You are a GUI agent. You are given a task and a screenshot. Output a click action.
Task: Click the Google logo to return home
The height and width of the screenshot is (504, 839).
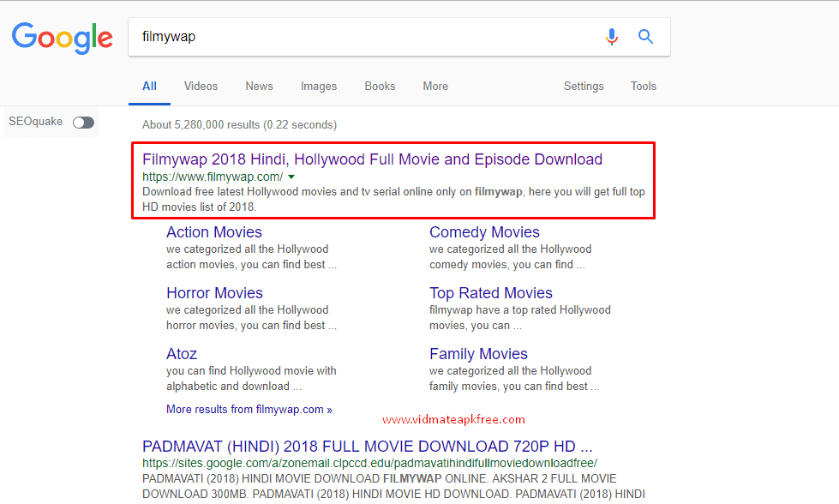tap(62, 37)
